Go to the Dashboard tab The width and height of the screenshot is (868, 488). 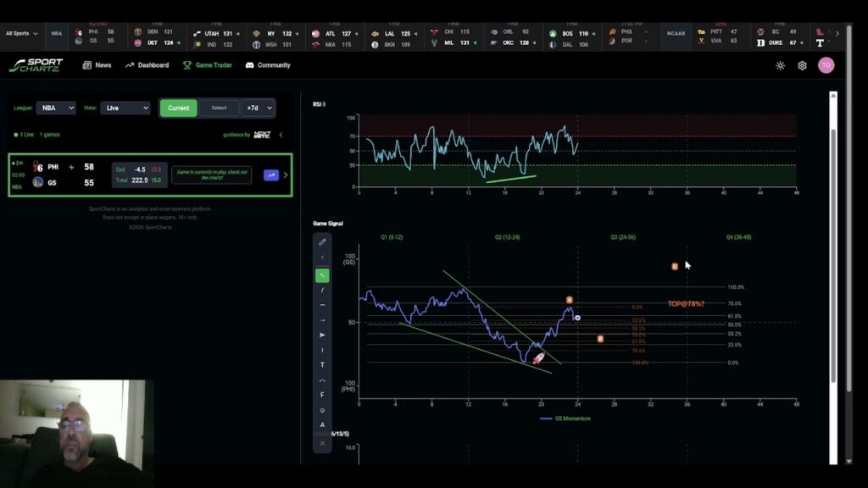point(147,65)
